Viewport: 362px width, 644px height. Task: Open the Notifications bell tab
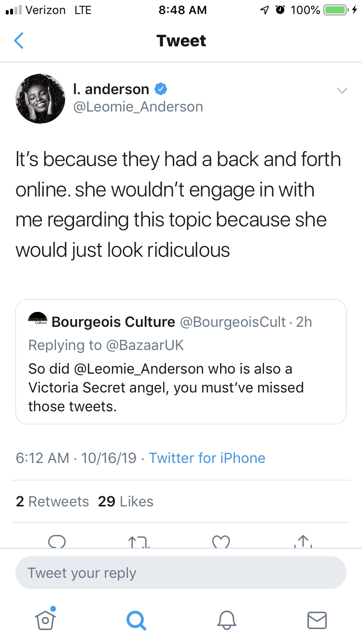(226, 619)
